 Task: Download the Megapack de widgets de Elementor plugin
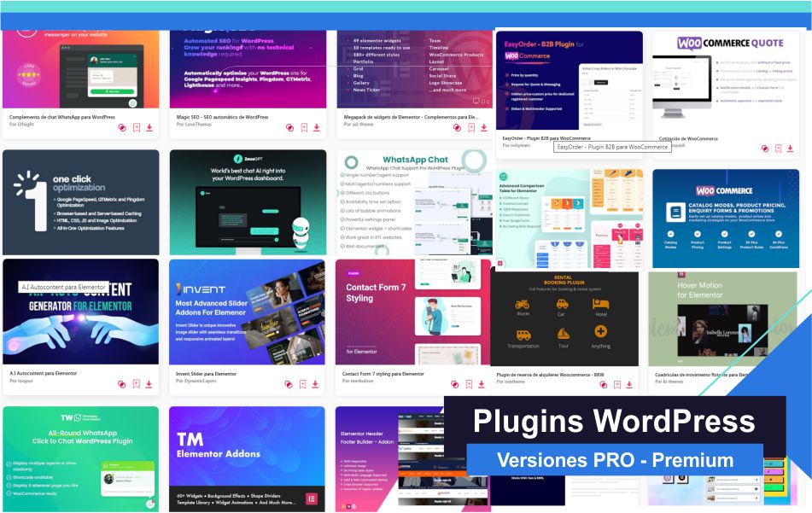tap(483, 127)
